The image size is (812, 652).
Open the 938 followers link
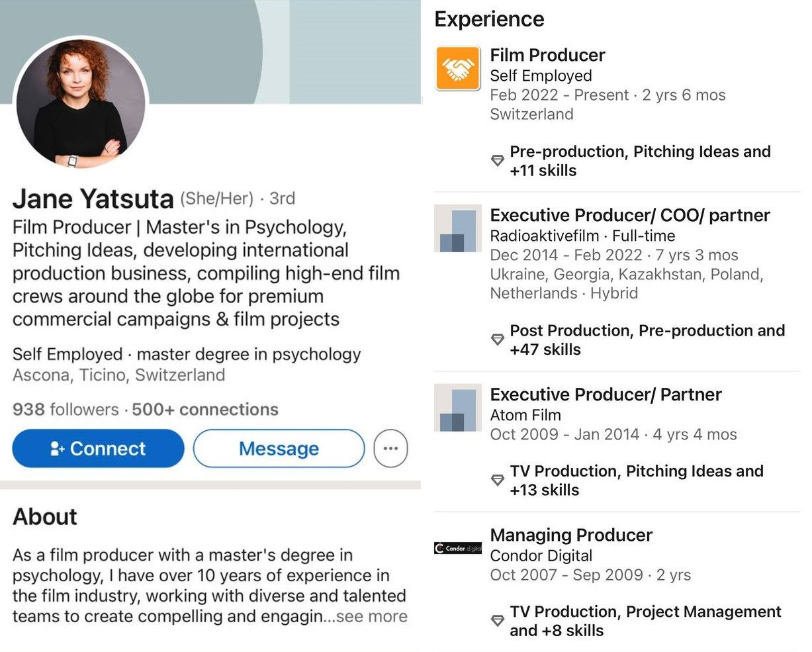65,410
